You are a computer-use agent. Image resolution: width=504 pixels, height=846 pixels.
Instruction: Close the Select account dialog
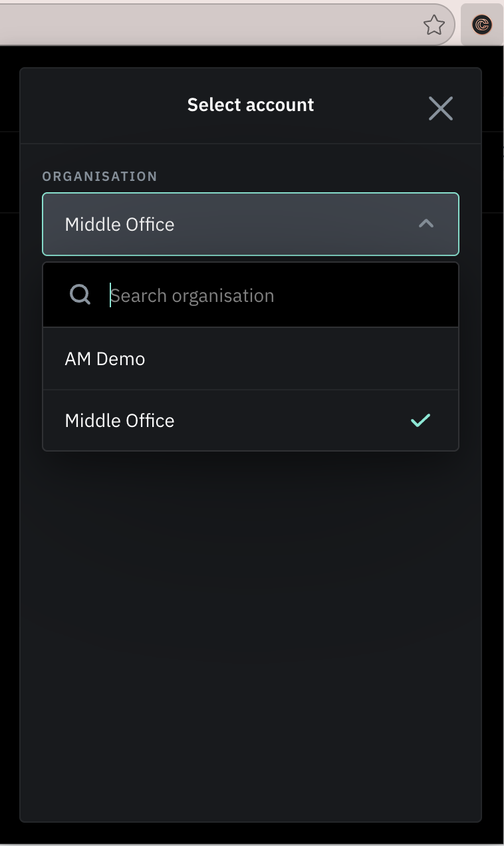pyautogui.click(x=440, y=108)
